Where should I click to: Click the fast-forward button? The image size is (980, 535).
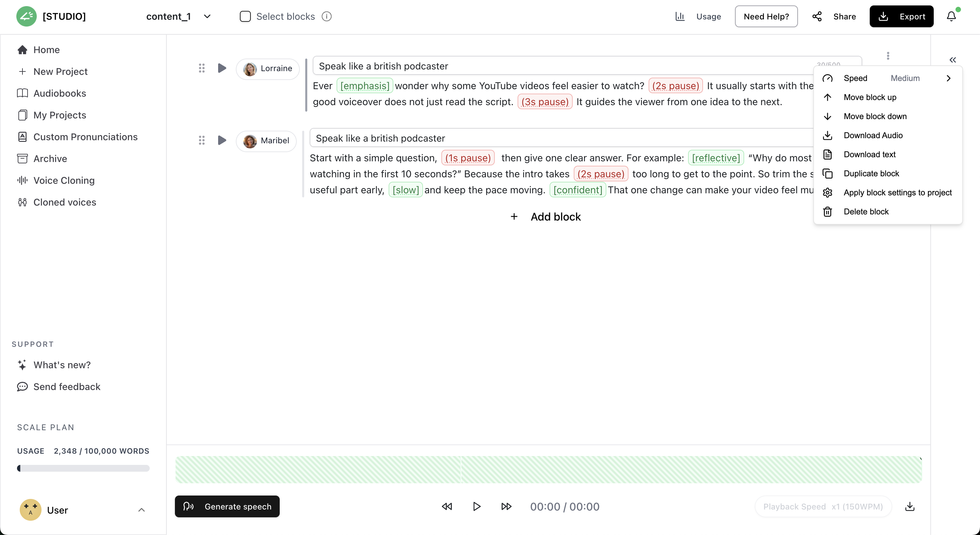pos(506,506)
